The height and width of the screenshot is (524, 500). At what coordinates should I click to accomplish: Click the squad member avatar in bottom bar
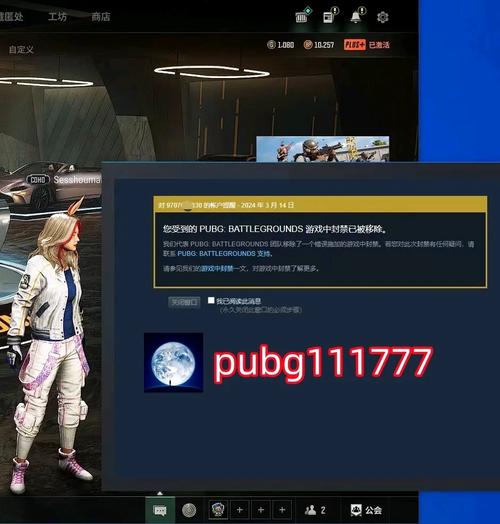[218, 510]
